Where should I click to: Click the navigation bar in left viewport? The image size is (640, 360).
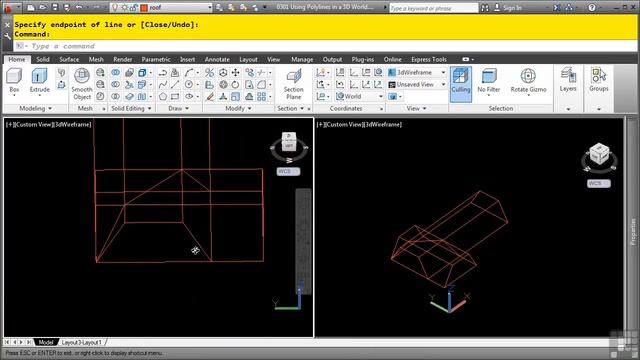pos(303,241)
